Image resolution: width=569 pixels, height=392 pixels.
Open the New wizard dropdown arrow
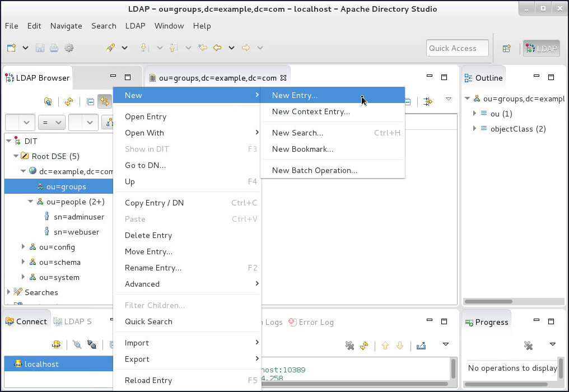[25, 48]
